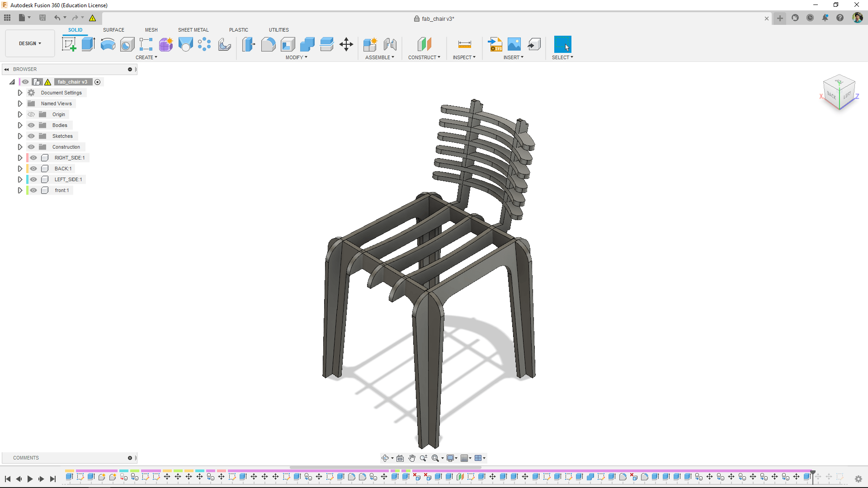Select the Fillet tool
The height and width of the screenshot is (488, 868).
click(268, 44)
